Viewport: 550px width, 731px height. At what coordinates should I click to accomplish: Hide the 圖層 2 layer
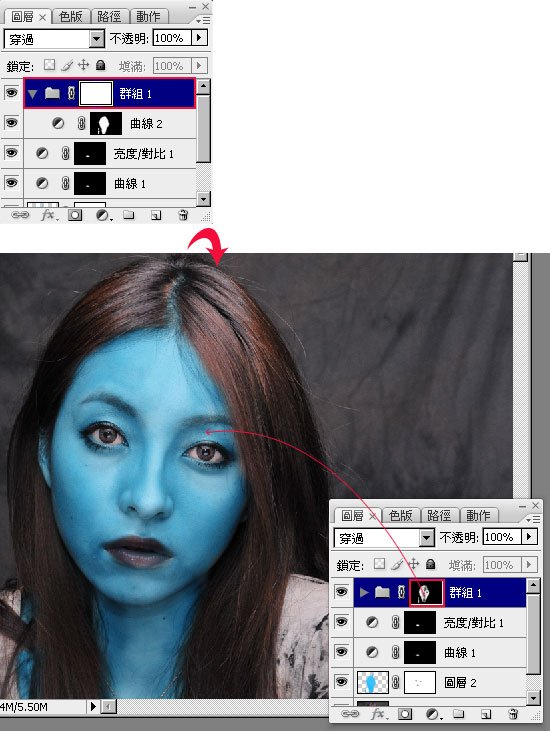[x=341, y=682]
